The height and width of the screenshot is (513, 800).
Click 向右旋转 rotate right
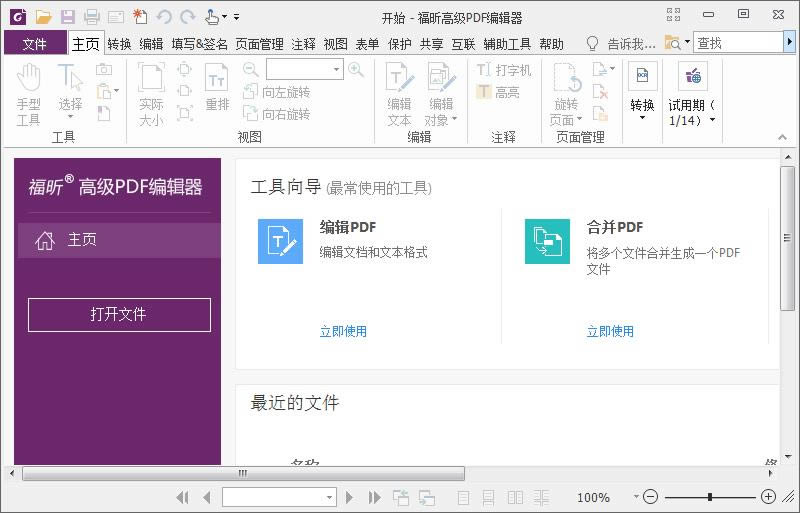(x=277, y=114)
